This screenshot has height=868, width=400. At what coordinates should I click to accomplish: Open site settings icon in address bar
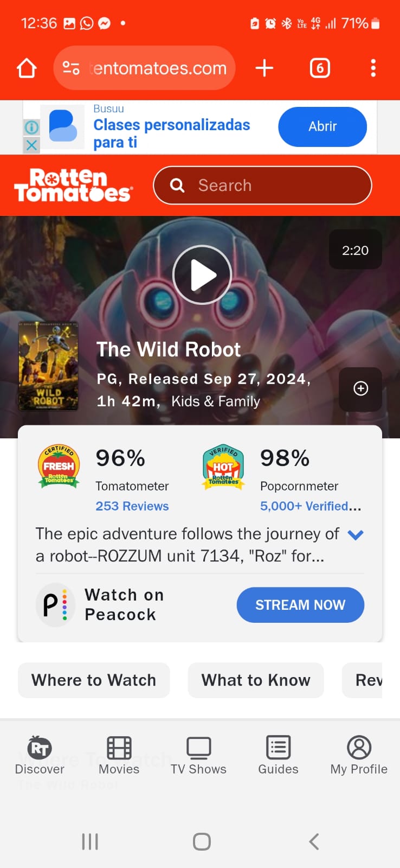point(71,68)
